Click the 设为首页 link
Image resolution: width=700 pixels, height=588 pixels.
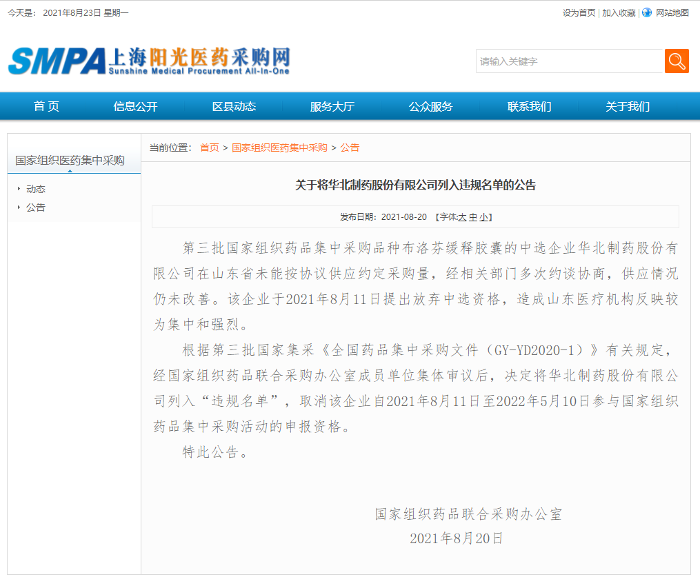tap(579, 13)
